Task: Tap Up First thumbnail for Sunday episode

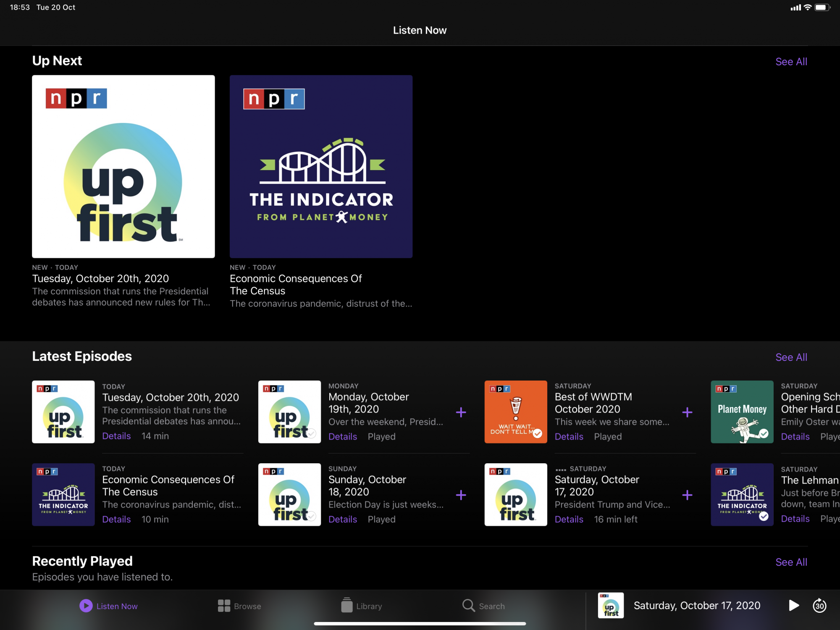Action: point(289,495)
